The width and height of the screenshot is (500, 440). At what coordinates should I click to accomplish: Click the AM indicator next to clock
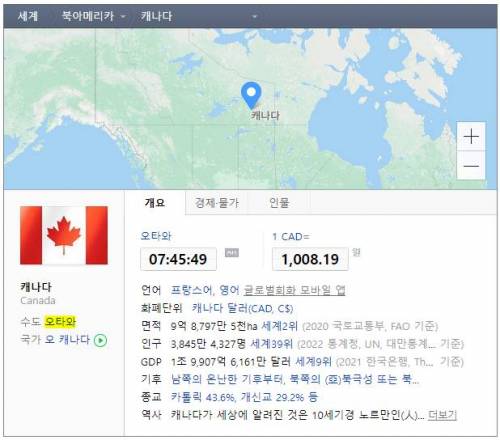(x=232, y=253)
